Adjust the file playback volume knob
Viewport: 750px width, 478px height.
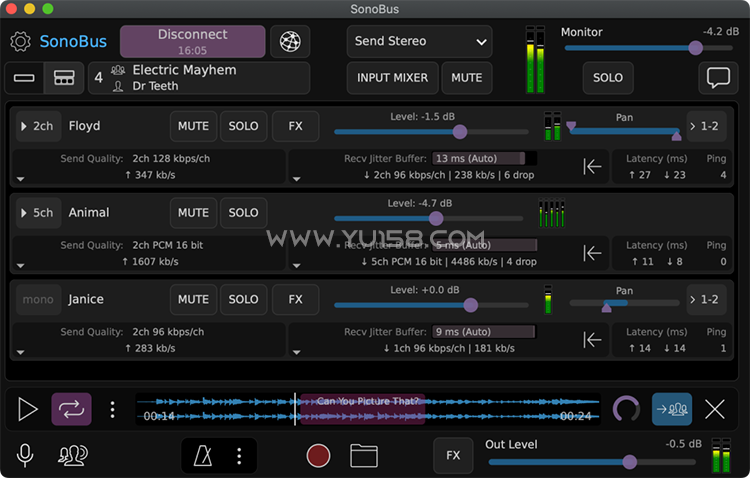coord(626,410)
